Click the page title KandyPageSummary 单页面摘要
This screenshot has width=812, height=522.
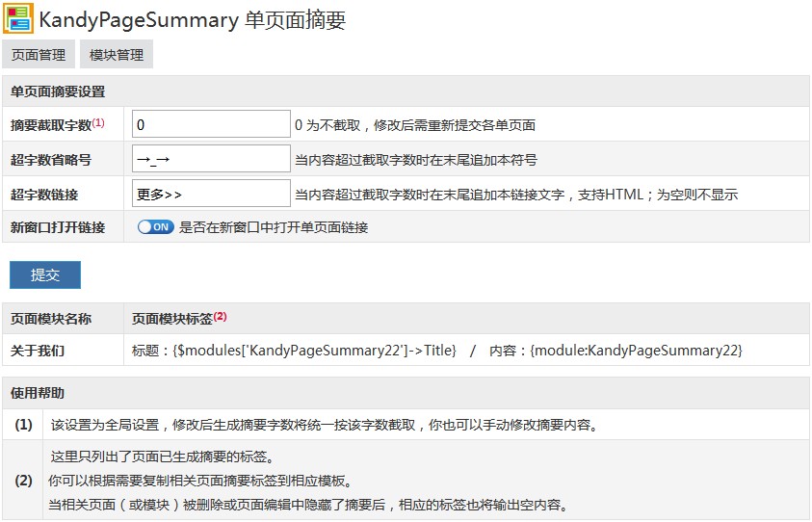192,20
